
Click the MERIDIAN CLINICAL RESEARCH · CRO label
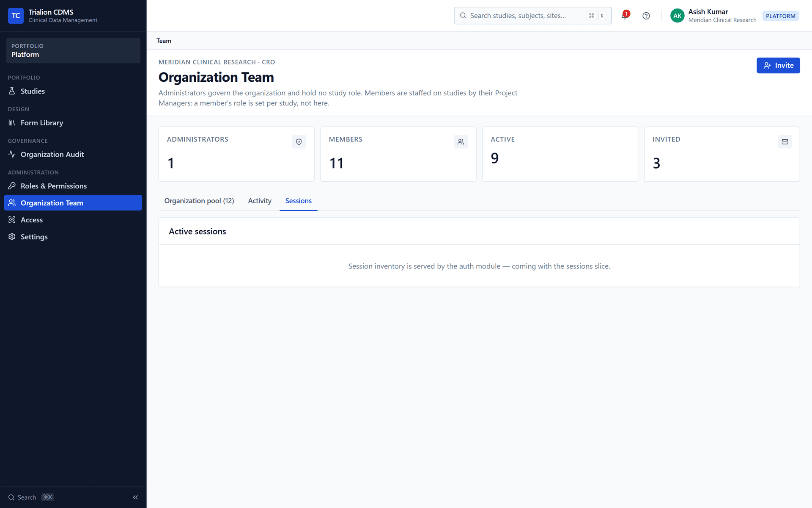click(217, 62)
